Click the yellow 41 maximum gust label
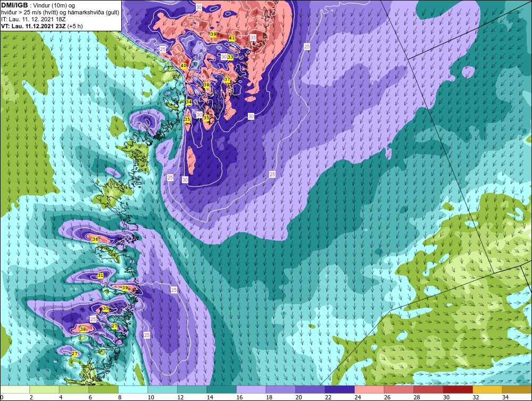The width and height of the screenshot is (532, 401). point(232,38)
